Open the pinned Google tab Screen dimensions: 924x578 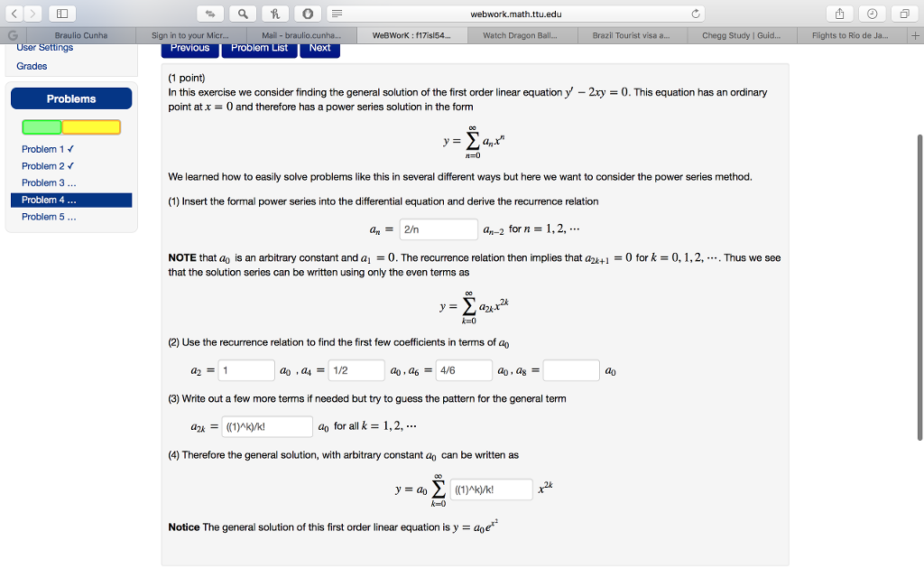coord(13,35)
